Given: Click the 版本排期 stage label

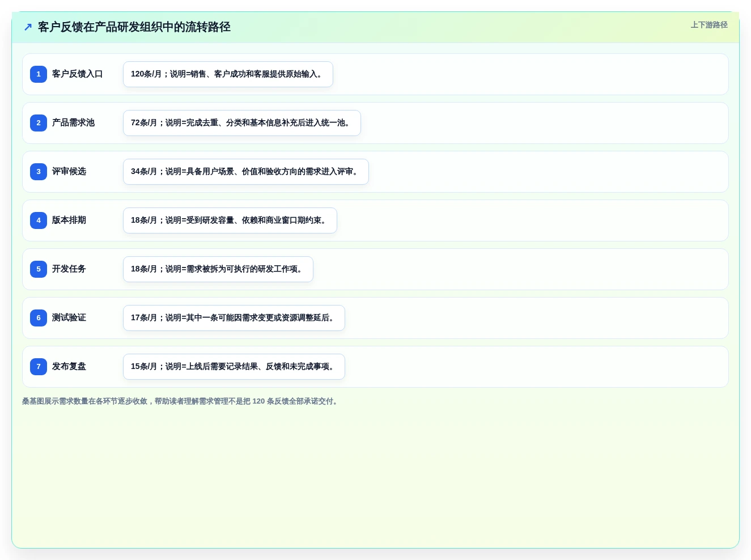Looking at the screenshot, I should 69,220.
